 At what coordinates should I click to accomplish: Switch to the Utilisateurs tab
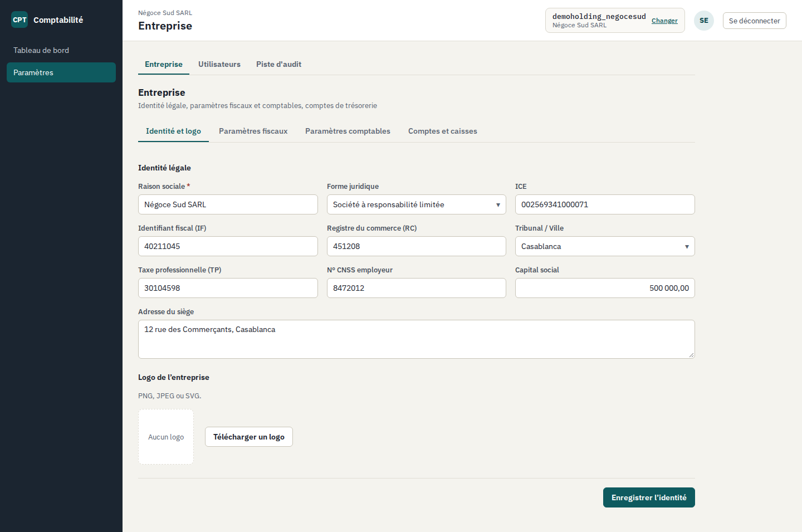[219, 64]
